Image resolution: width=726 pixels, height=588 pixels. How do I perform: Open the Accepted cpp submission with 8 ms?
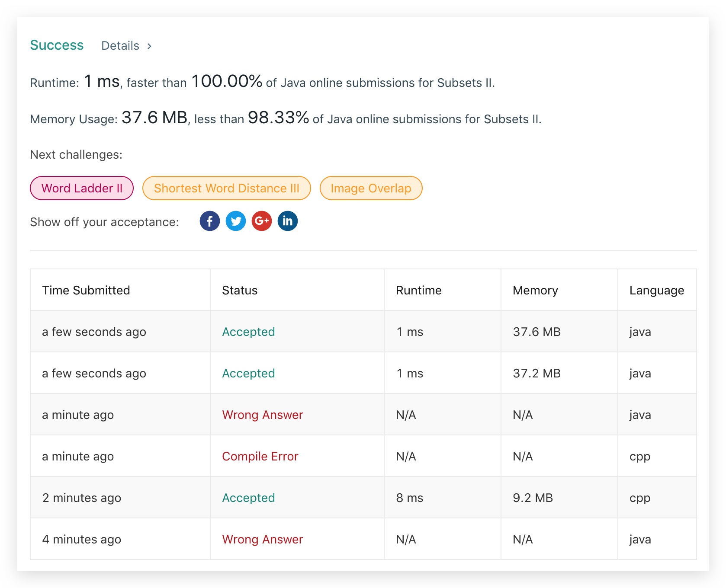(248, 498)
